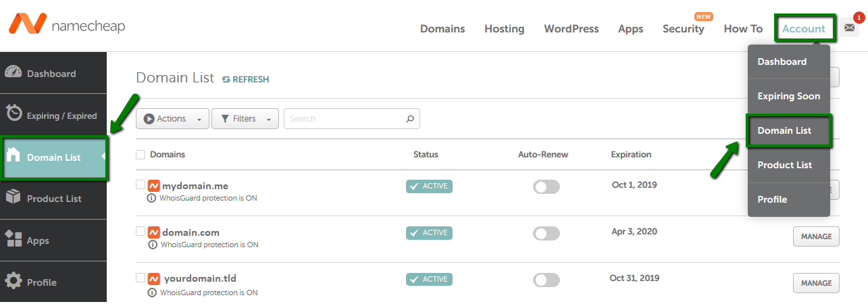Open the Domains top menu
Screen dimensions: 868x304
442,29
